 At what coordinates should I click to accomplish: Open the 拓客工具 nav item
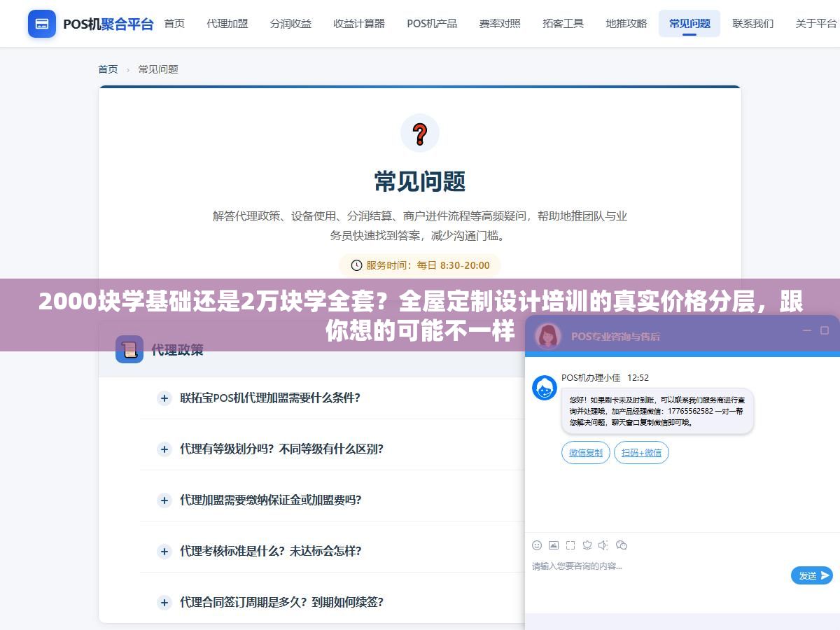point(563,24)
